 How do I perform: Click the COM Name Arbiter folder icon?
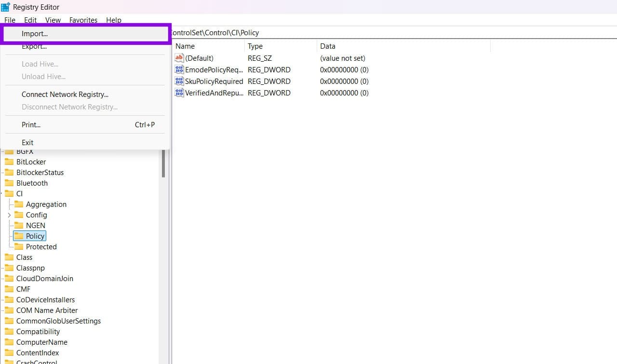click(9, 310)
